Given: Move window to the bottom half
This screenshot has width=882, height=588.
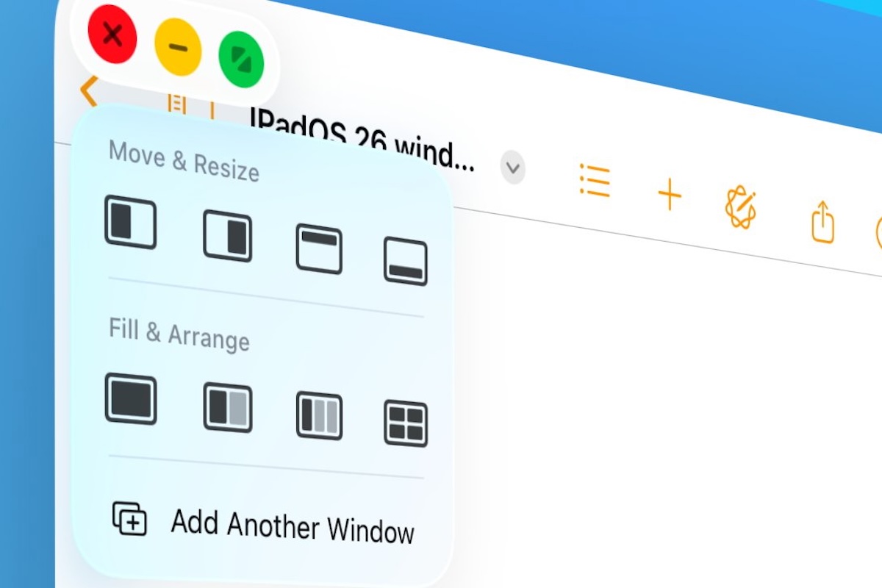Looking at the screenshot, I should 405,262.
